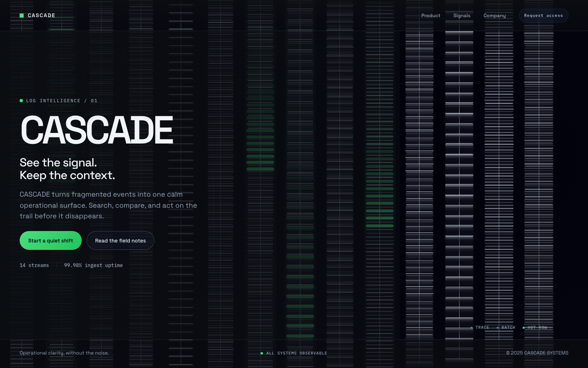The image size is (588, 368).
Task: Open Read the field notes
Action: click(x=120, y=240)
